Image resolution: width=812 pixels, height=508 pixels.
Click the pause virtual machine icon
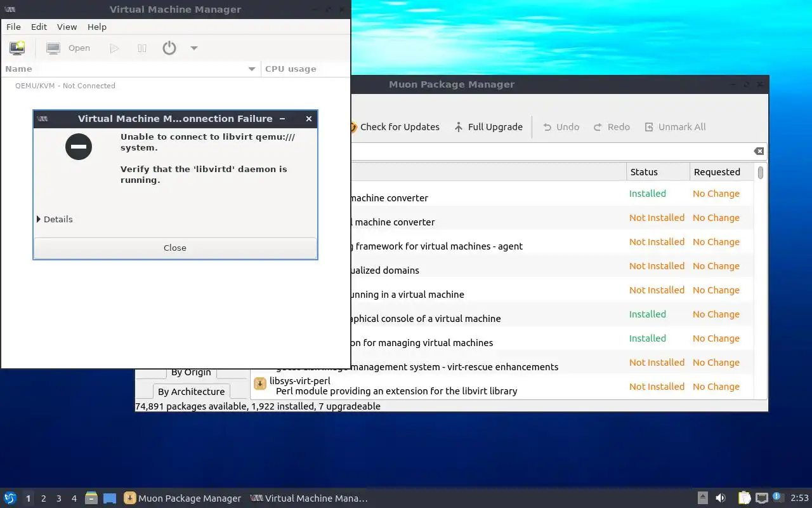(x=142, y=48)
